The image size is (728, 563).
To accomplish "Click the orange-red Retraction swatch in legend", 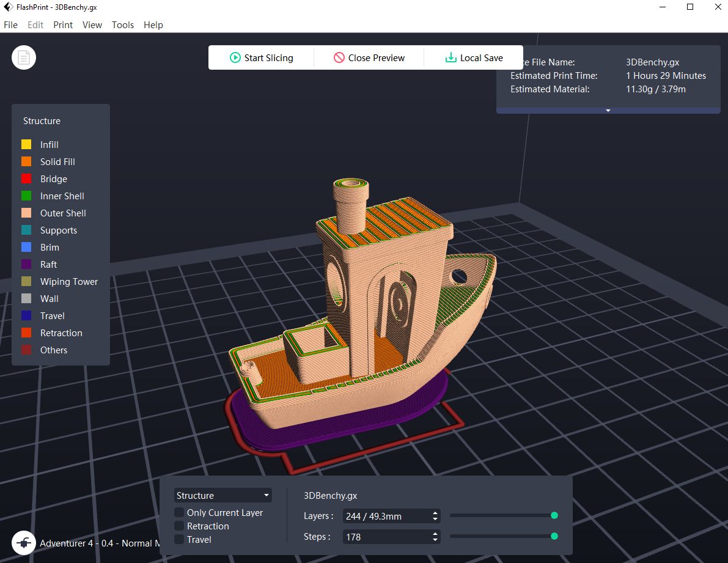I will coord(26,333).
